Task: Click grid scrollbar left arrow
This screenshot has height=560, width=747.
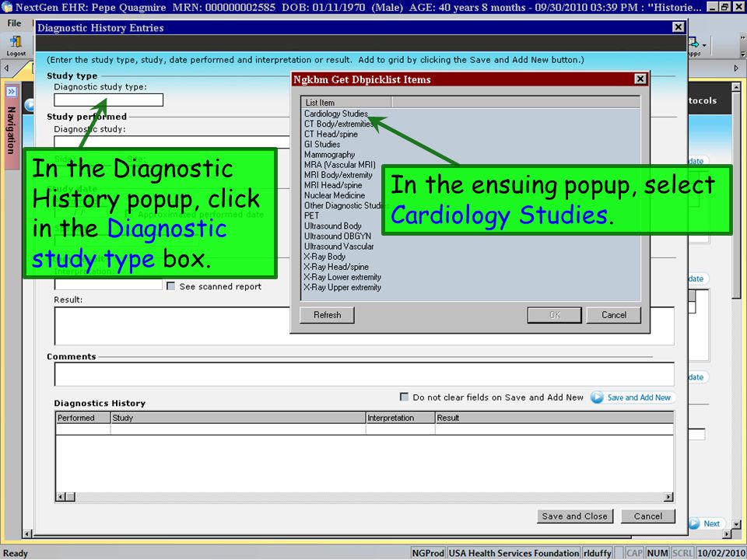Action: coord(61,497)
